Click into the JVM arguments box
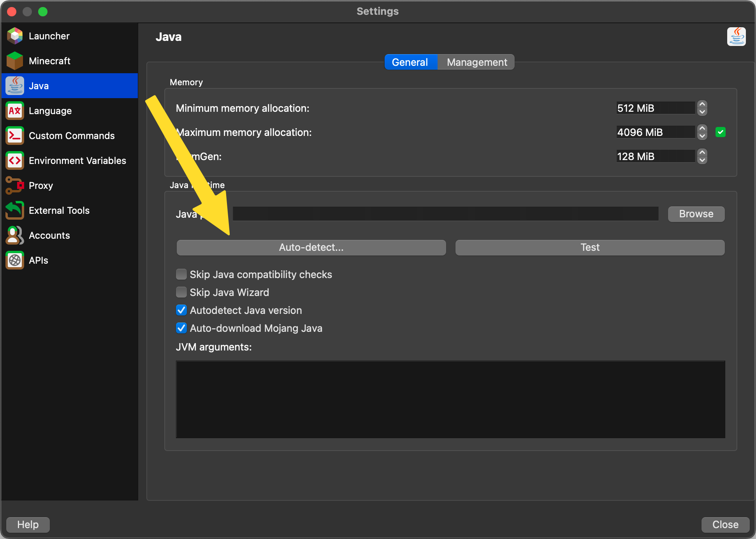The width and height of the screenshot is (756, 539). (x=450, y=399)
